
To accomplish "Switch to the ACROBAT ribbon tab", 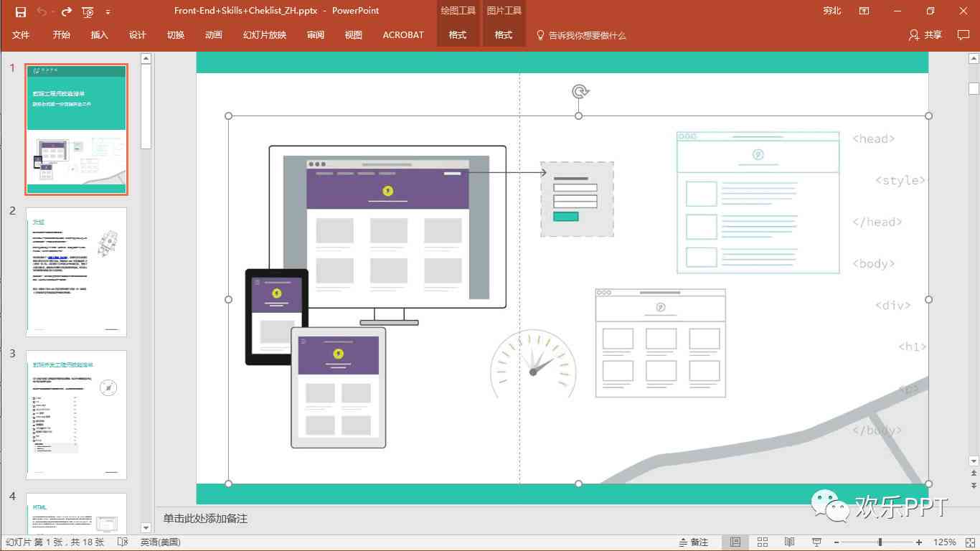I will [x=403, y=34].
